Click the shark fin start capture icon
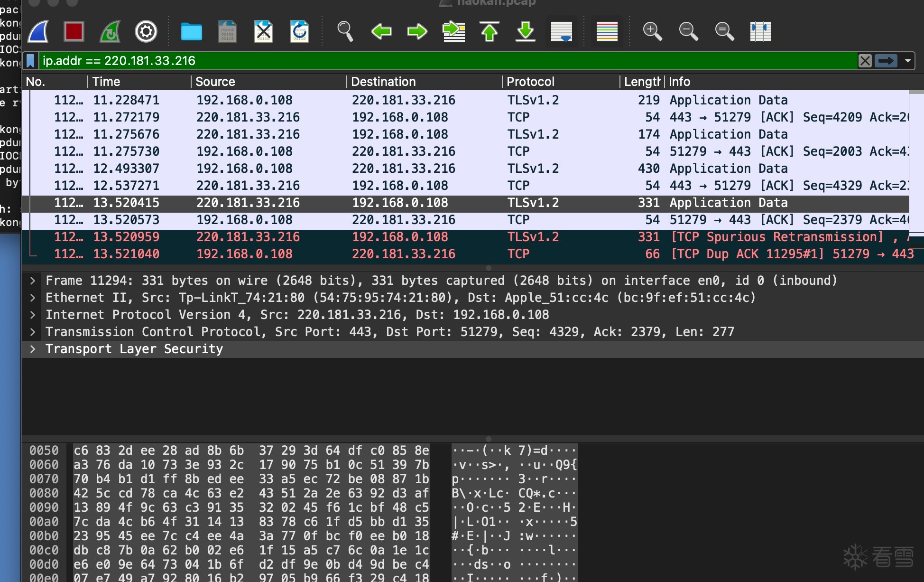The height and width of the screenshot is (582, 924). pos(38,32)
